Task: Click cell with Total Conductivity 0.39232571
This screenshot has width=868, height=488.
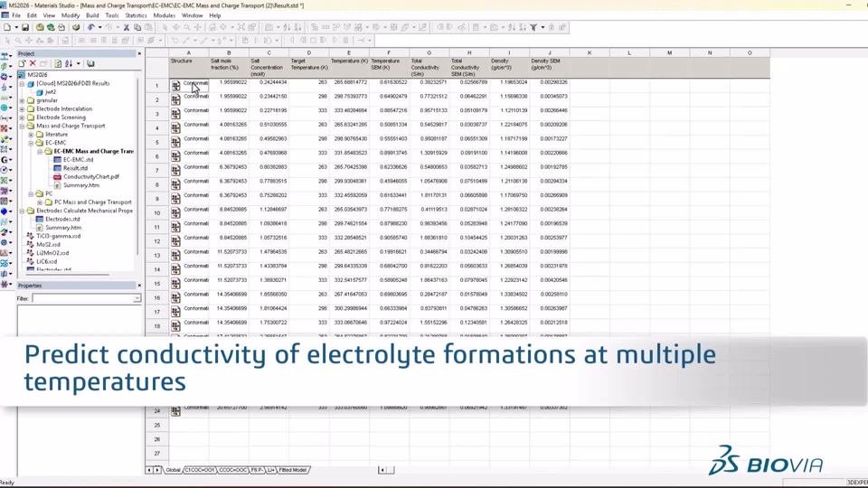Action: (x=429, y=82)
